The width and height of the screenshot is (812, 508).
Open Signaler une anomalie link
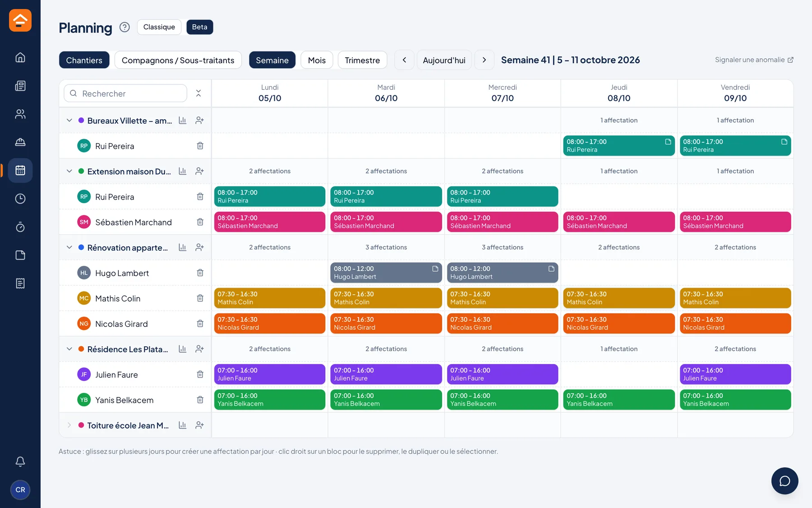click(x=754, y=60)
